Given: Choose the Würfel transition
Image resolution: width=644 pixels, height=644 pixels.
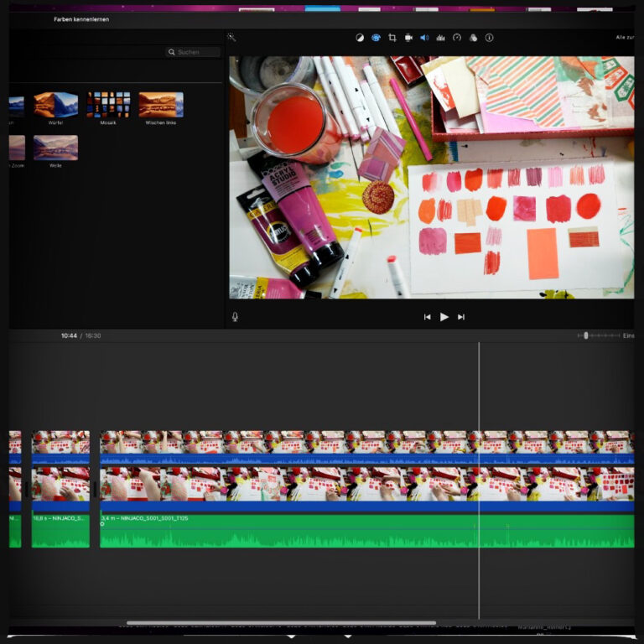Looking at the screenshot, I should [55, 105].
